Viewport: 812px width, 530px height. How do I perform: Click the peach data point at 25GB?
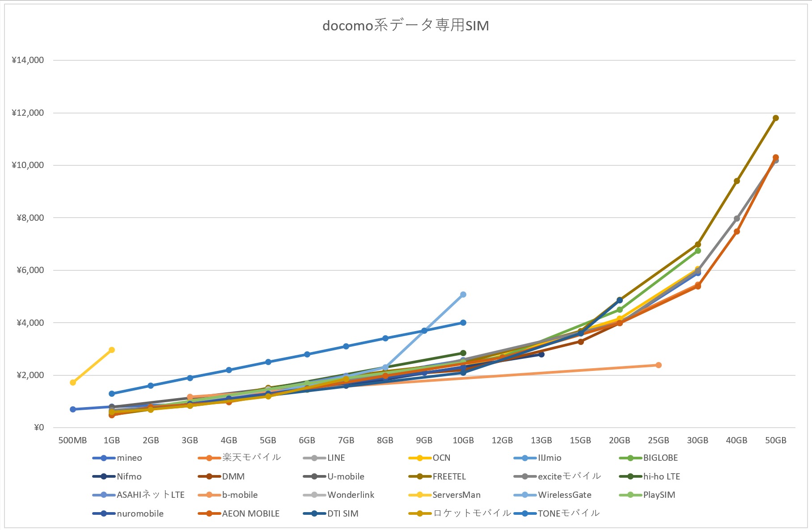pyautogui.click(x=659, y=365)
